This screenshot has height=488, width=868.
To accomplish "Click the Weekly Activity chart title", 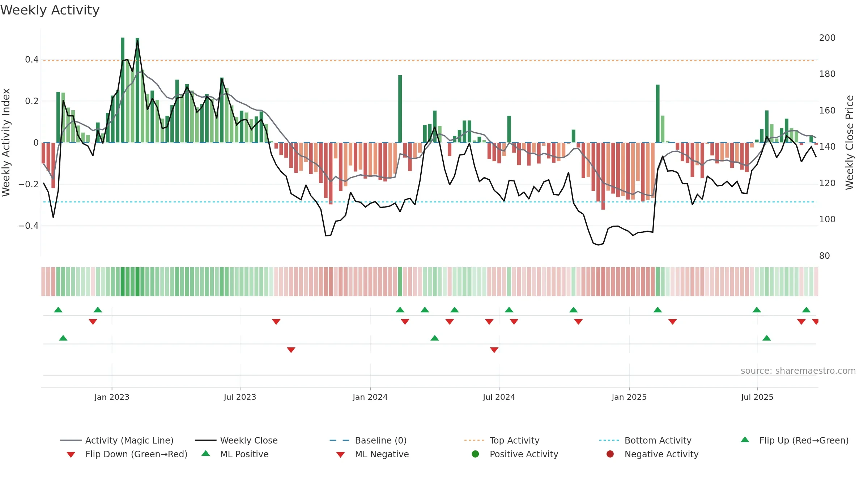I will tap(50, 10).
